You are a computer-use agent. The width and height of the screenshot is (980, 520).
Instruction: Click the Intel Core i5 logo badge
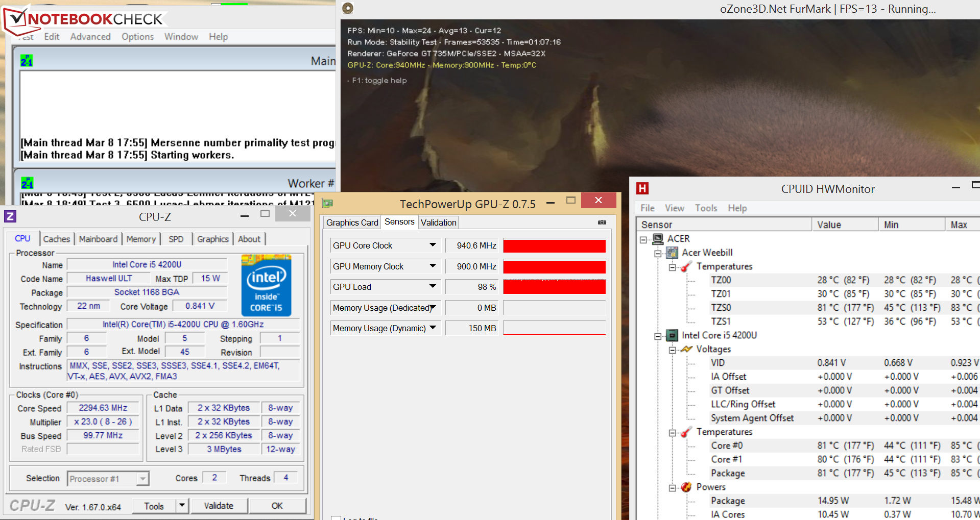click(x=266, y=286)
